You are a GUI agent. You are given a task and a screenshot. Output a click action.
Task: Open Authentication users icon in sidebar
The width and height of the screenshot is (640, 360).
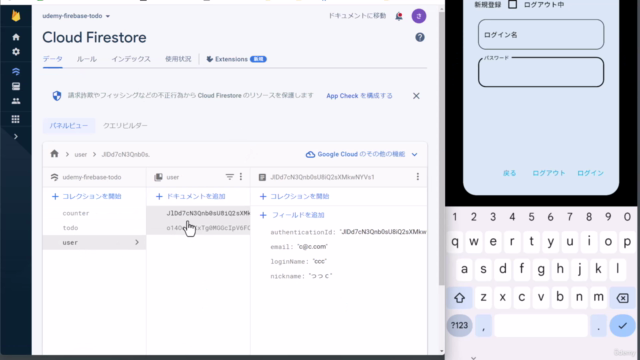[16, 101]
